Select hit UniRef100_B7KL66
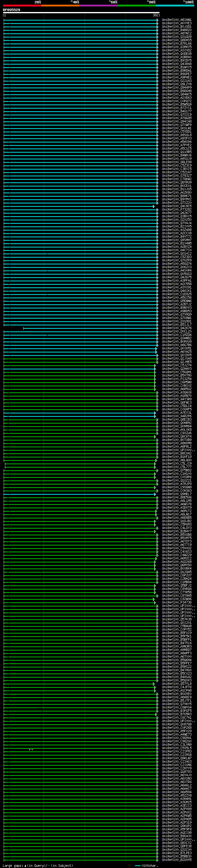 [176, 43]
